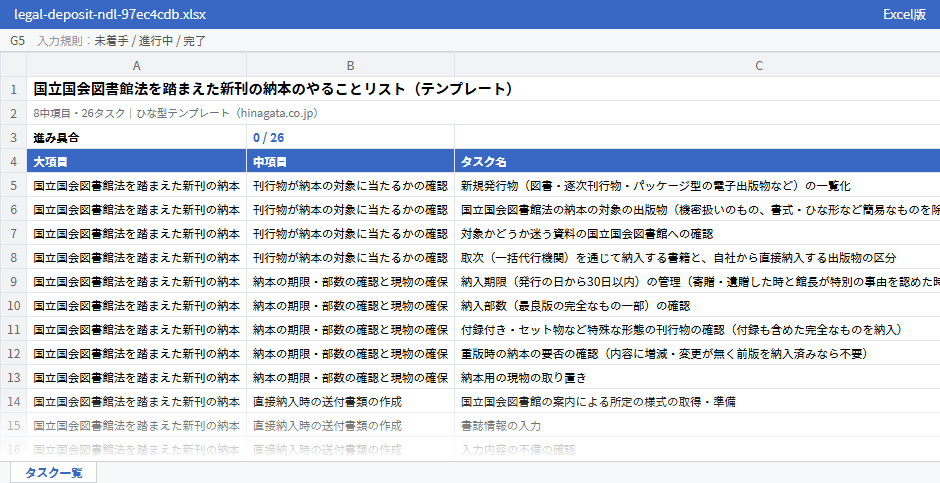Image resolution: width=940 pixels, height=483 pixels.
Task: Click the Excel版 link in header
Action: pos(904,14)
